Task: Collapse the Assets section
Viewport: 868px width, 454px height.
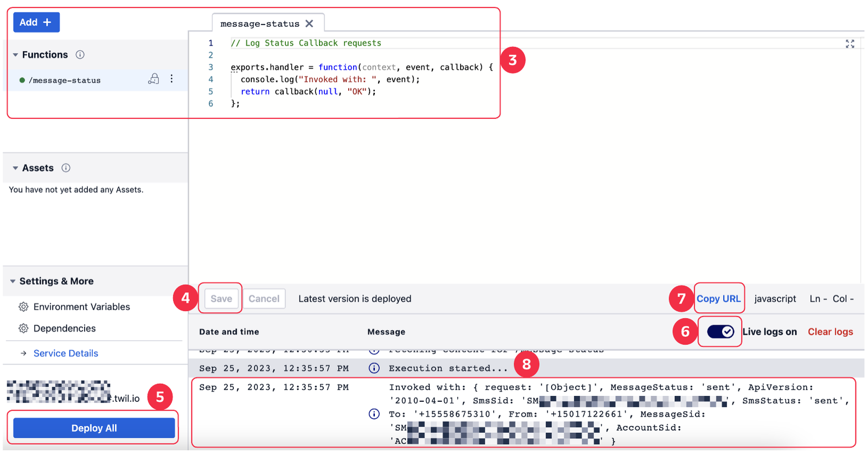Action: coord(15,168)
